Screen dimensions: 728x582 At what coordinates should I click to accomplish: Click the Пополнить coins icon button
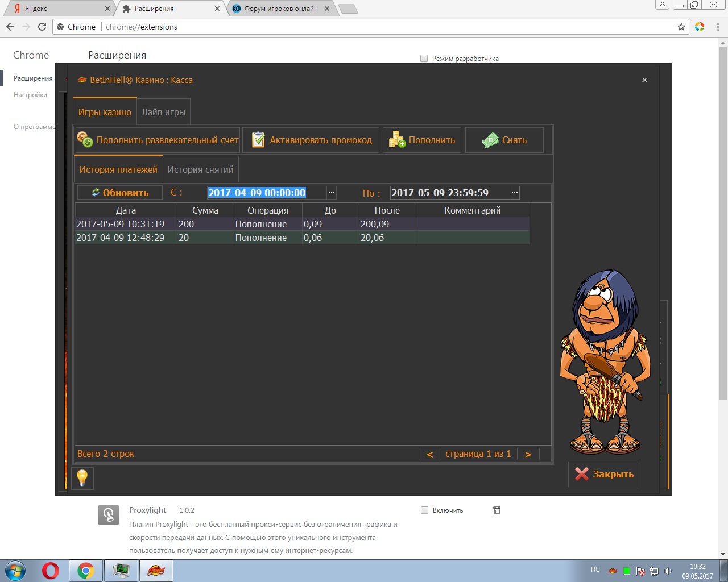tap(422, 140)
